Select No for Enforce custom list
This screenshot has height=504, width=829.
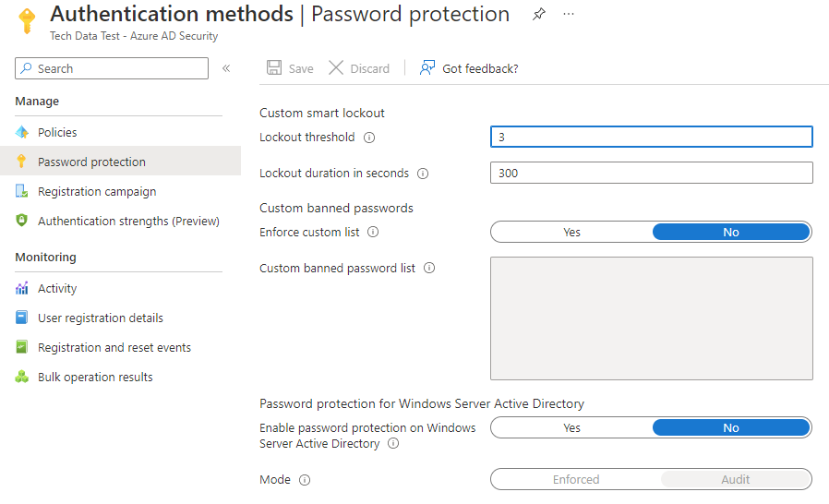click(x=731, y=233)
